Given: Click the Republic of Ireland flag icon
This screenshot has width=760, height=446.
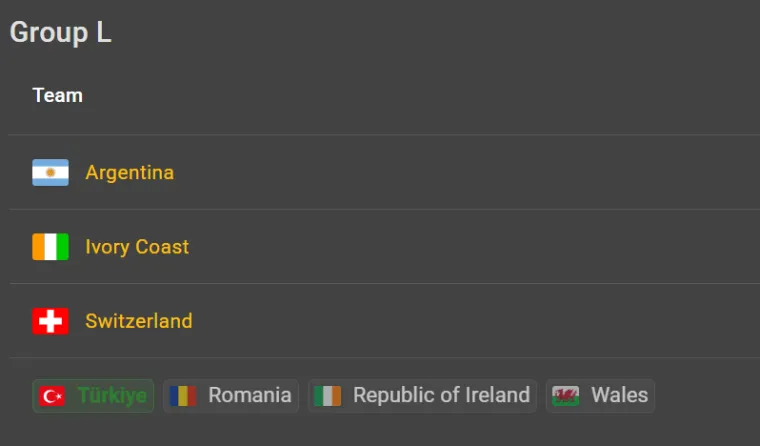Looking at the screenshot, I should 327,396.
